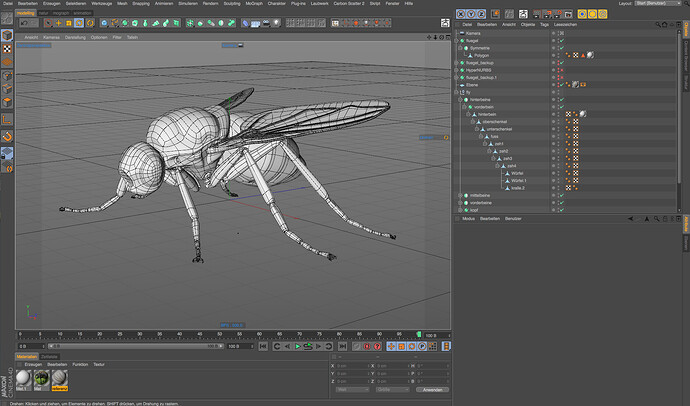The width and height of the screenshot is (690, 406).
Task: Click the Make Editable icon on left sidebar
Action: pos(7,18)
